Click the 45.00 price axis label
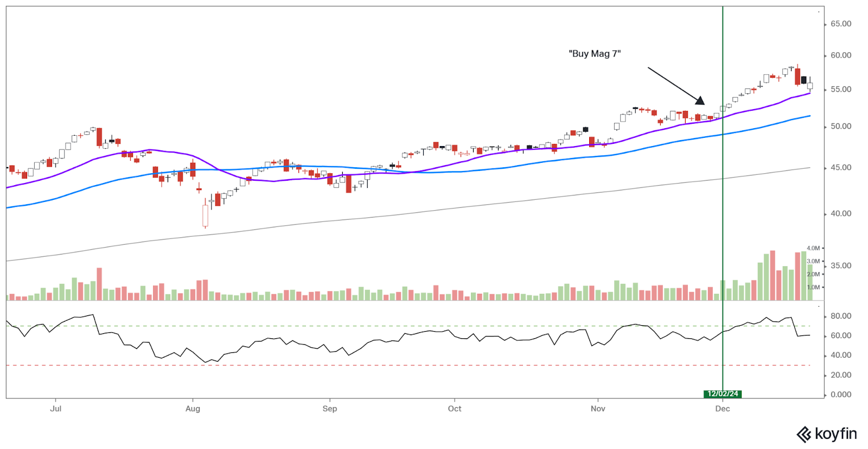 [841, 168]
